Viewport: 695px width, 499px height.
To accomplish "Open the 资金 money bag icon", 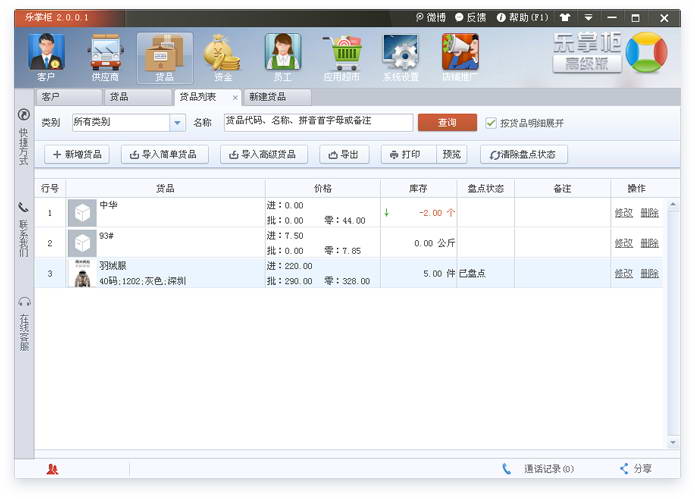I will coord(223,58).
